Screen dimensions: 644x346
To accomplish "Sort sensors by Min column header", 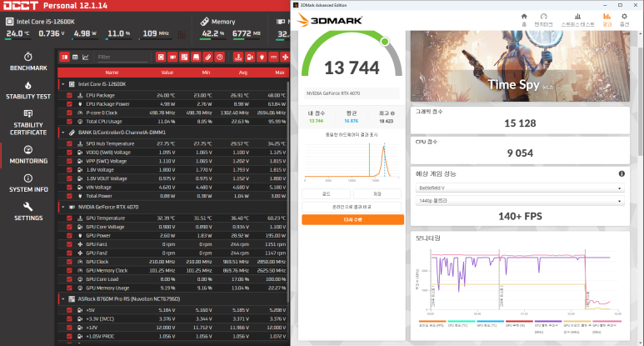I will point(206,73).
